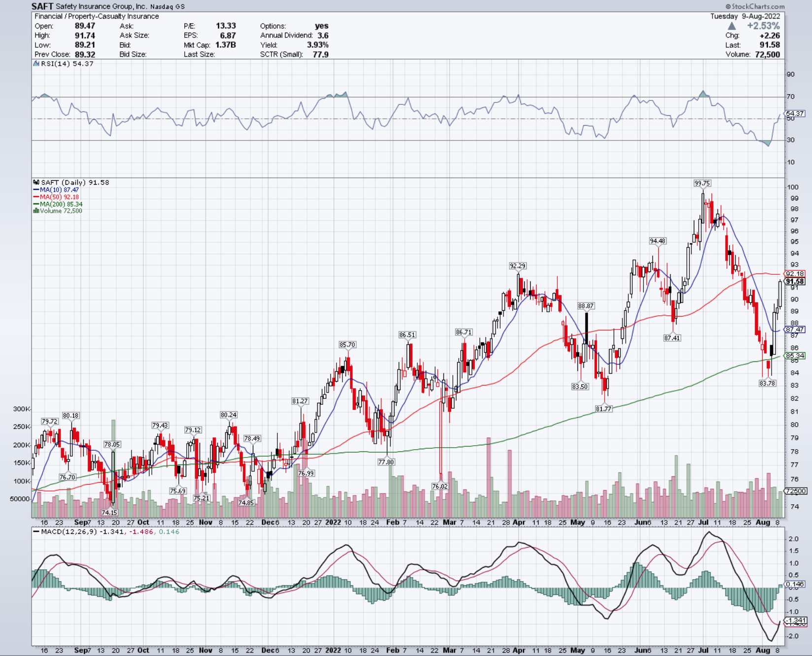Click the 88.87 price label

click(x=586, y=306)
